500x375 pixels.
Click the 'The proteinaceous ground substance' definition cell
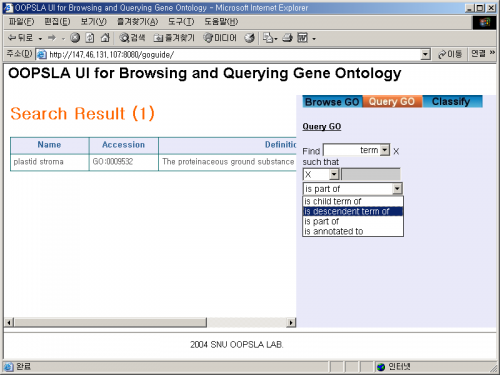point(228,162)
